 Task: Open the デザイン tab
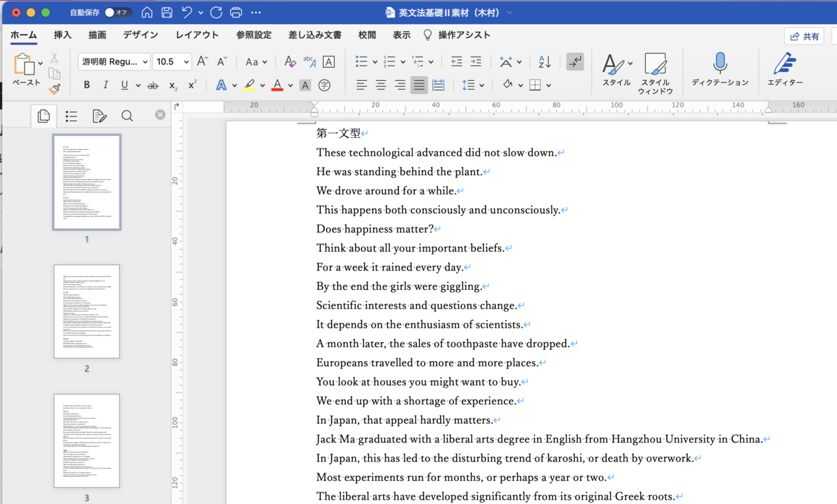pos(140,35)
